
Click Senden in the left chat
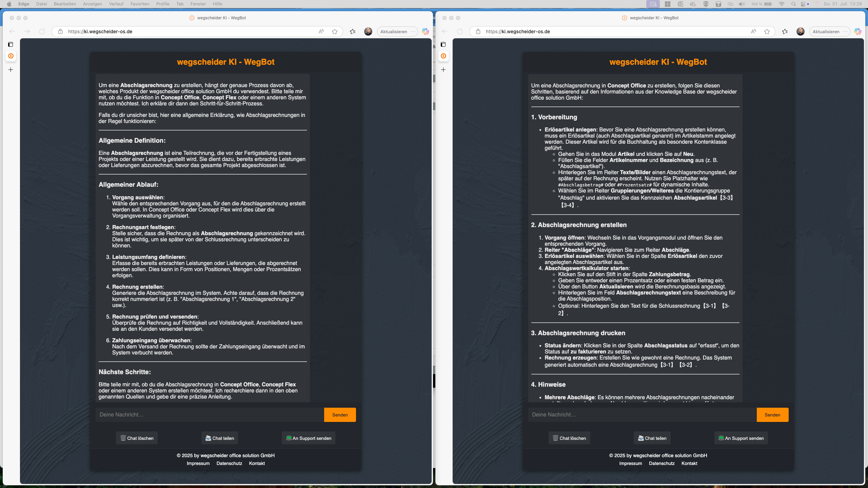(x=340, y=415)
